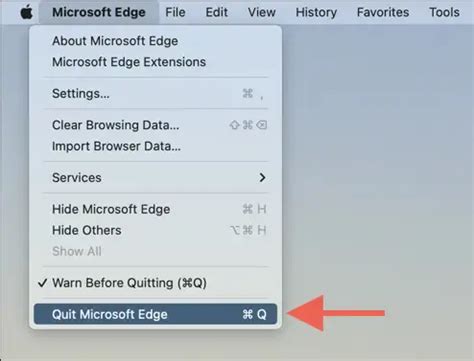Open the View menu
The width and height of the screenshot is (474, 361).
pyautogui.click(x=262, y=12)
